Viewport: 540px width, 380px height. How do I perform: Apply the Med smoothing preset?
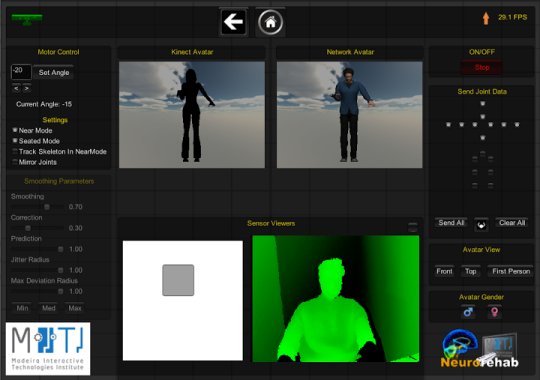[49, 308]
